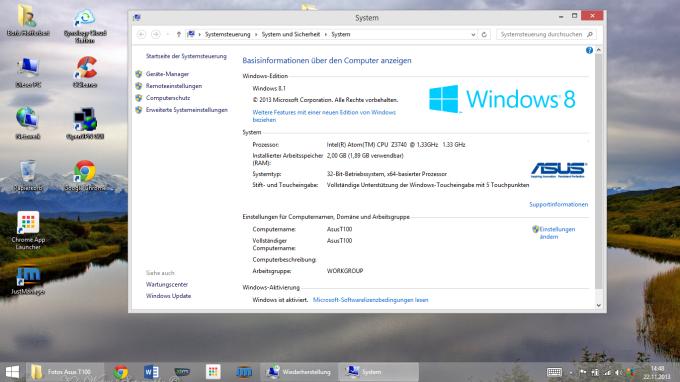The height and width of the screenshot is (382, 680).
Task: Show hidden tray icons arrow
Action: click(571, 372)
